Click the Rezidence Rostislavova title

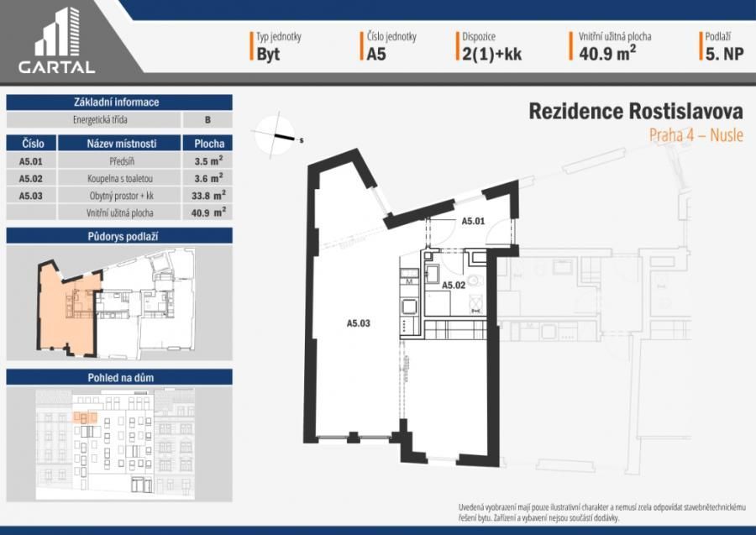click(636, 112)
